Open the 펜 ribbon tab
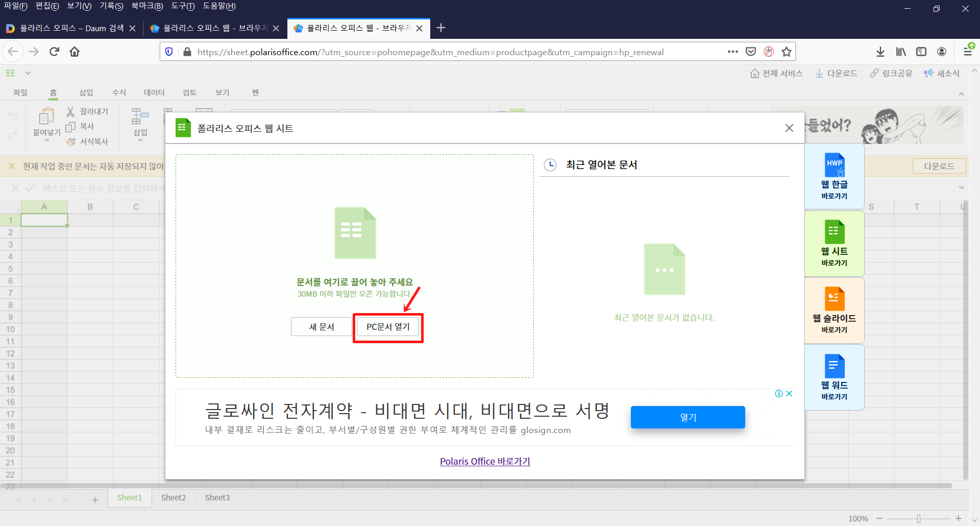This screenshot has width=980, height=526. click(x=255, y=92)
